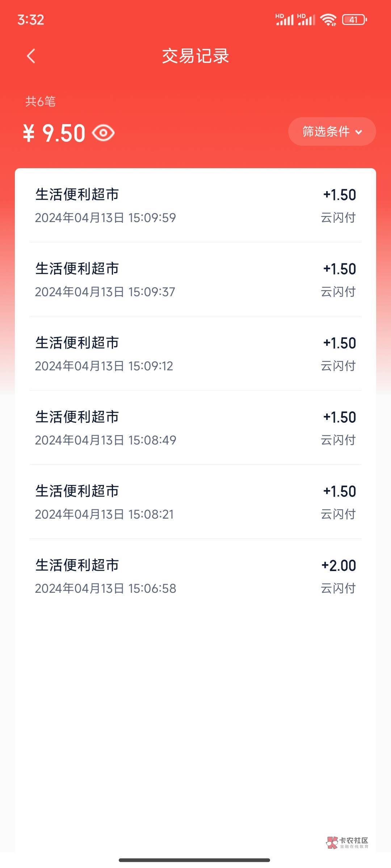391x868 pixels.
Task: Tap the back arrow icon
Action: 31,56
